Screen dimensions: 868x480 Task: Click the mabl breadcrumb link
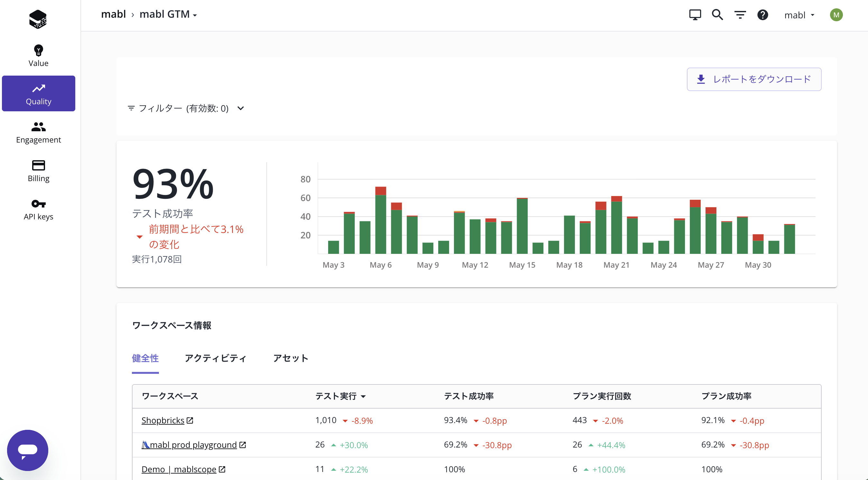pyautogui.click(x=113, y=14)
